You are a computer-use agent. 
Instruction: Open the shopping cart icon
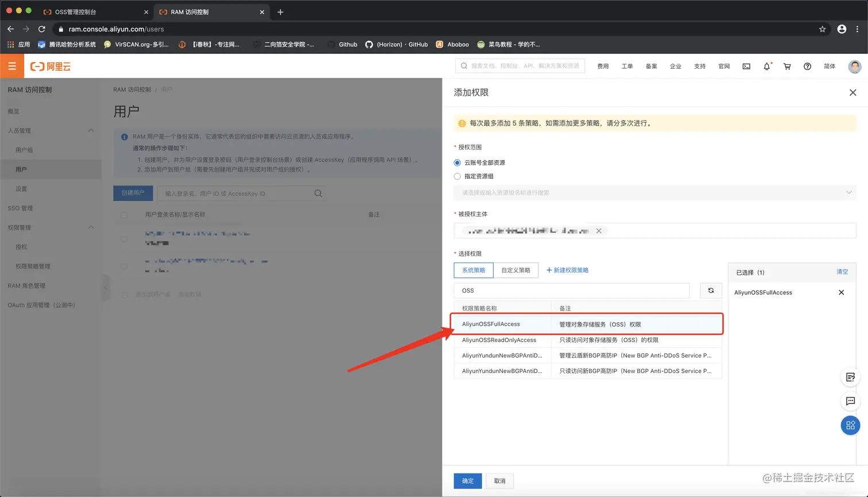787,67
